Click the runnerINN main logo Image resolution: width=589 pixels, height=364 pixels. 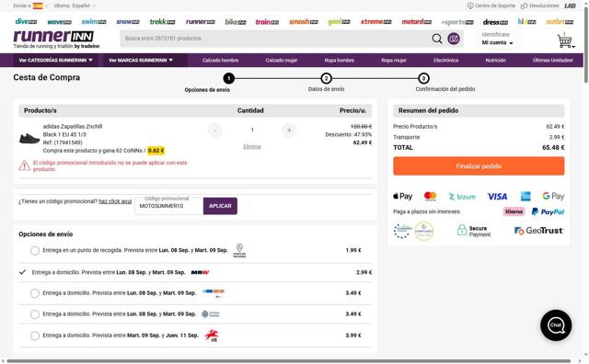53,37
